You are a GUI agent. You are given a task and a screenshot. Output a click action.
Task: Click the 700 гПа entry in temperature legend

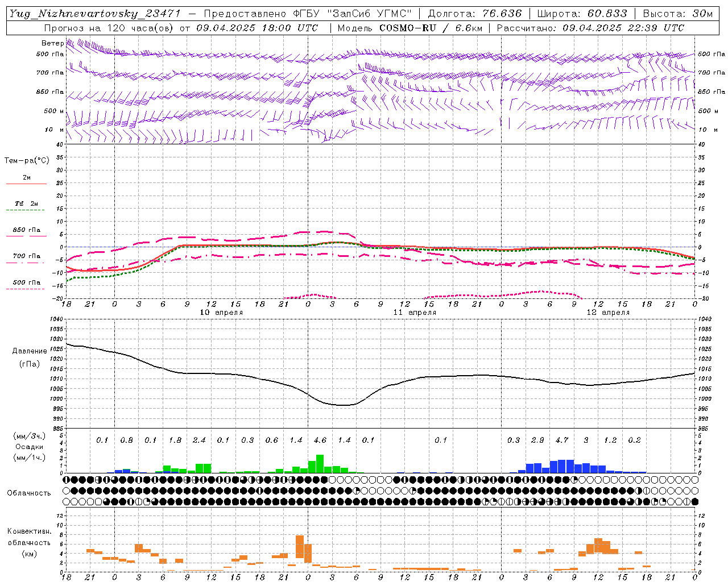coord(27,256)
